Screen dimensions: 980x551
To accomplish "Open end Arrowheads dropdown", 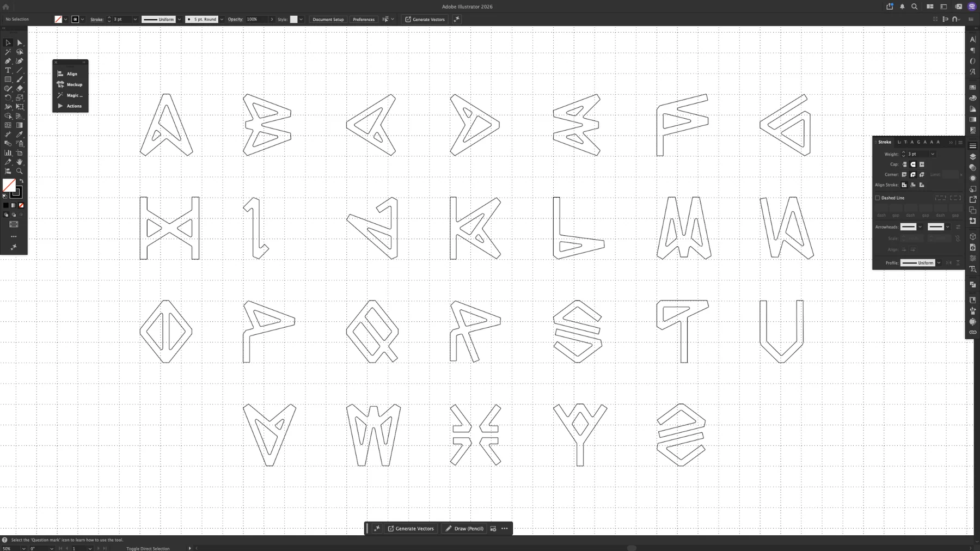I will click(947, 227).
